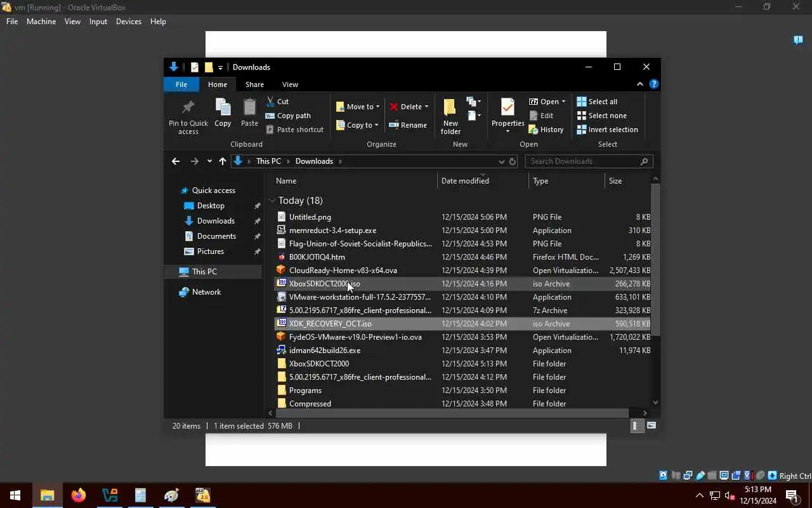
Task: Collapse the ribbon with the chevron
Action: coord(639,84)
